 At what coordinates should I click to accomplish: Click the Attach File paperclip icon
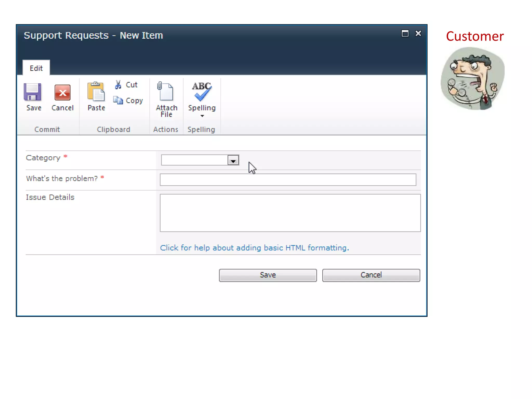[x=165, y=91]
